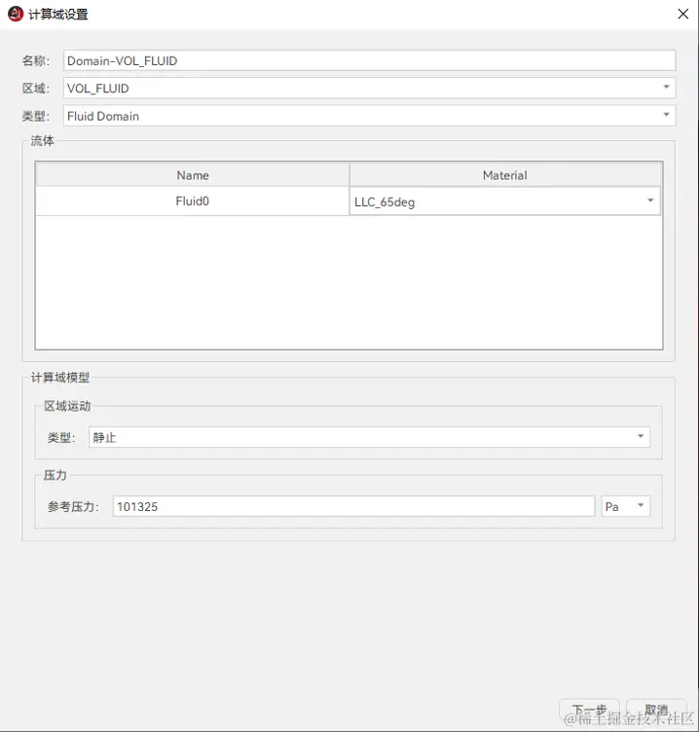The width and height of the screenshot is (700, 732).
Task: Open the 区域 dropdown showing VOL_FLUID
Action: point(369,88)
